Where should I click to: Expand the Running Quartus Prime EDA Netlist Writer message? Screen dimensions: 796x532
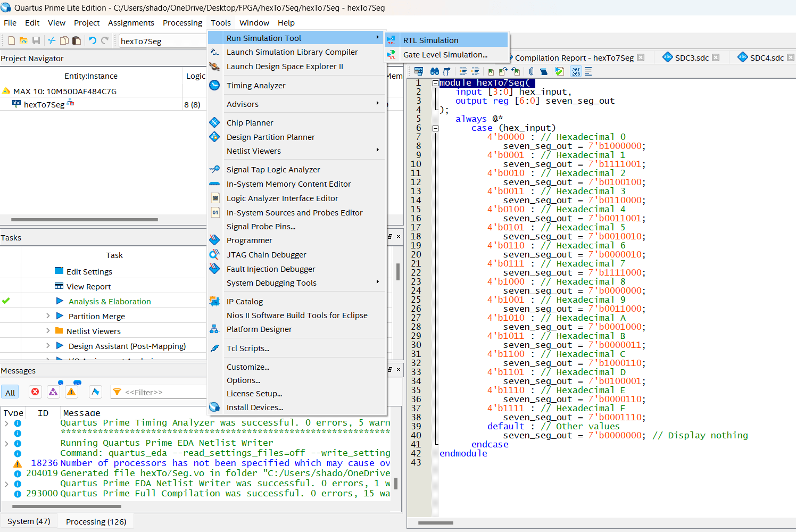(x=6, y=443)
